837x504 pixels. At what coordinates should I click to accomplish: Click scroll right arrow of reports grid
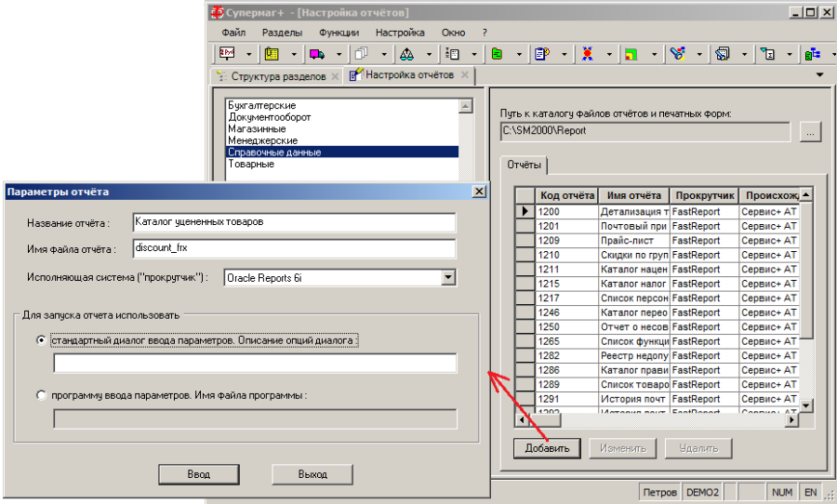(x=791, y=420)
